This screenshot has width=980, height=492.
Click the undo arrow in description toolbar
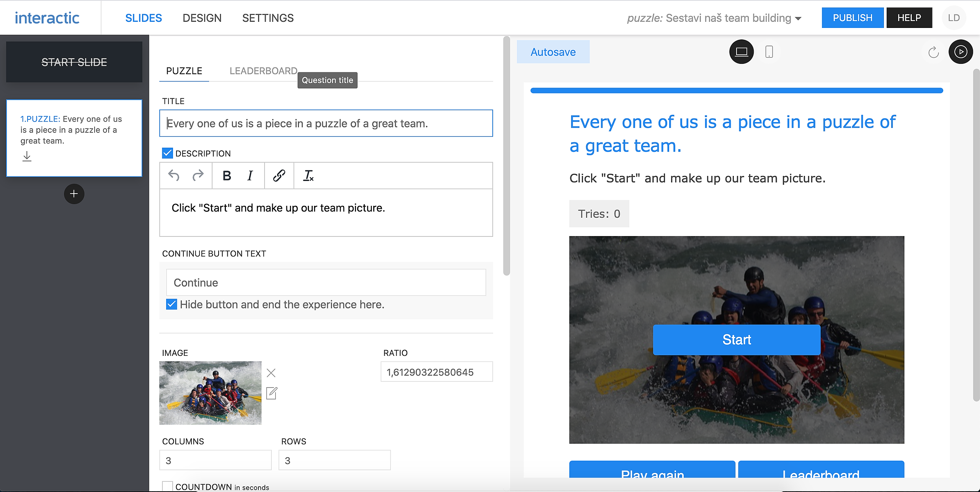point(174,176)
